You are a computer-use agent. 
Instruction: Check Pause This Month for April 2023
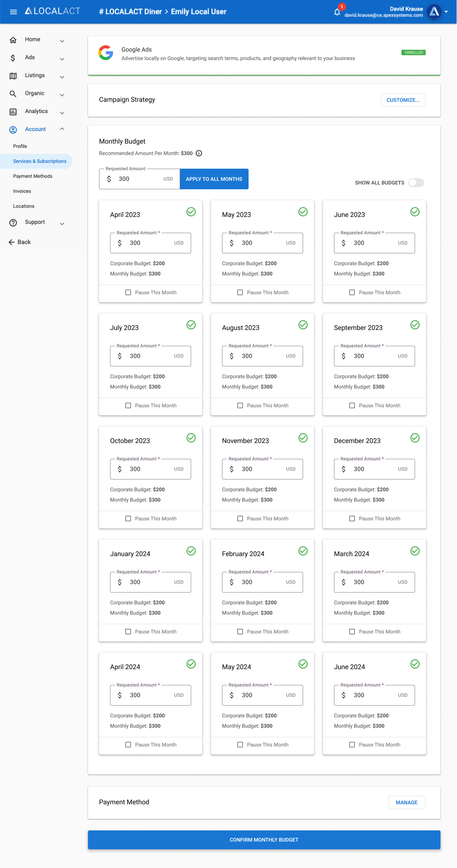[x=128, y=292]
